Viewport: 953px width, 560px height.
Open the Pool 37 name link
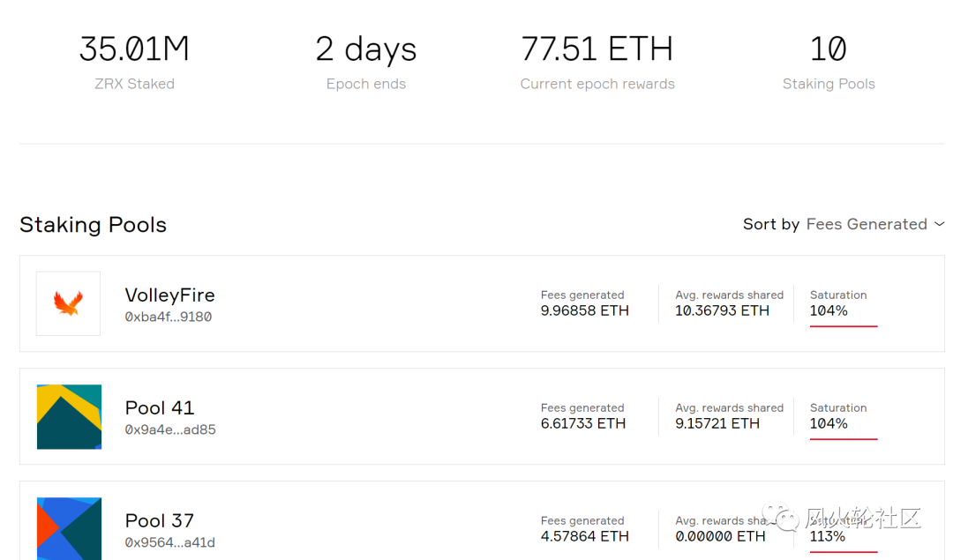160,520
